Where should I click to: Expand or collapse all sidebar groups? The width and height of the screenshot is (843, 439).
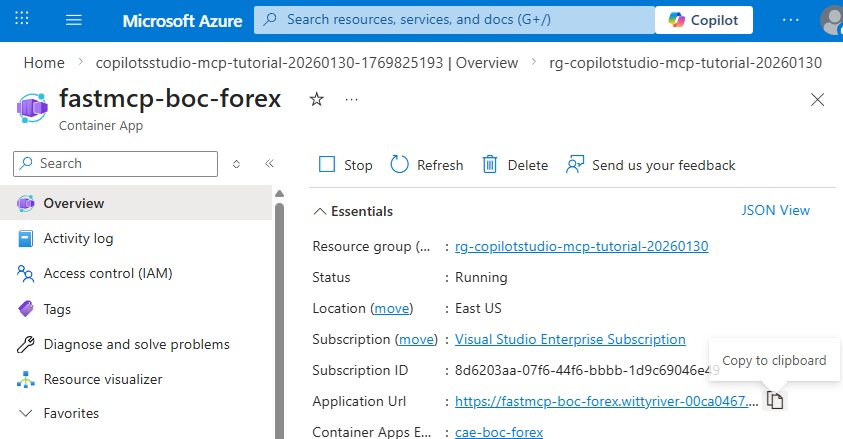[236, 164]
